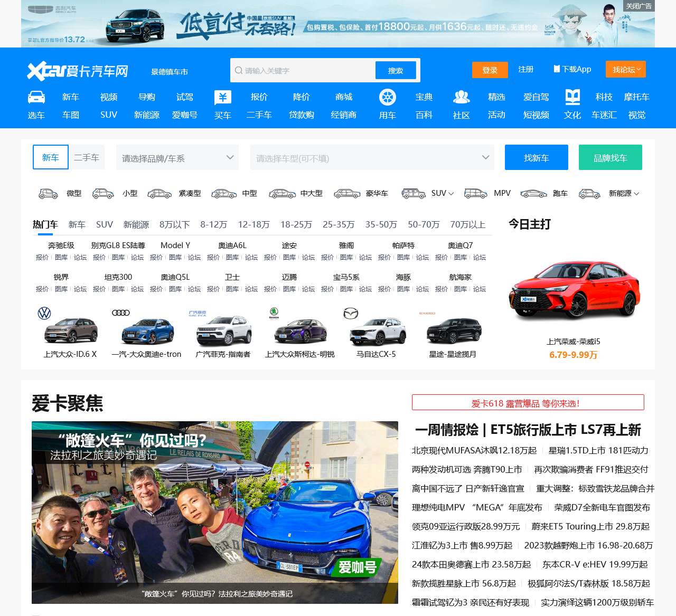Open 经销商 in the blue navigation
Image resolution: width=676 pixels, height=616 pixels.
pyautogui.click(x=344, y=115)
